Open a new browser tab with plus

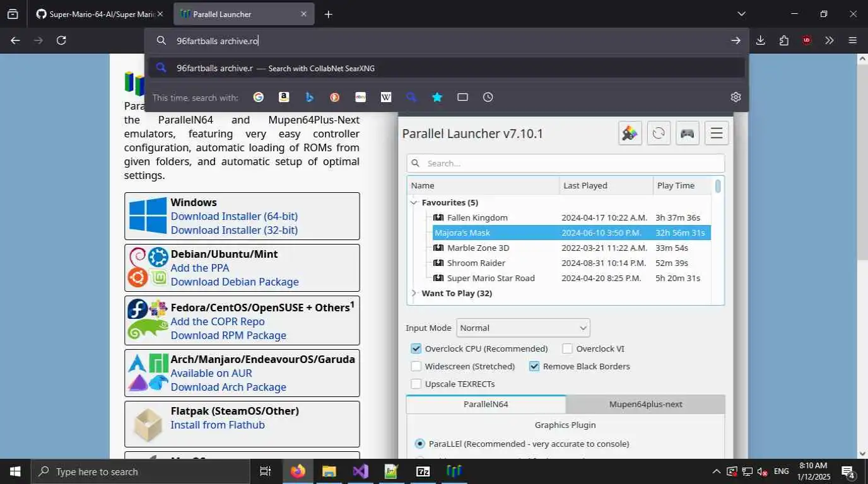328,14
